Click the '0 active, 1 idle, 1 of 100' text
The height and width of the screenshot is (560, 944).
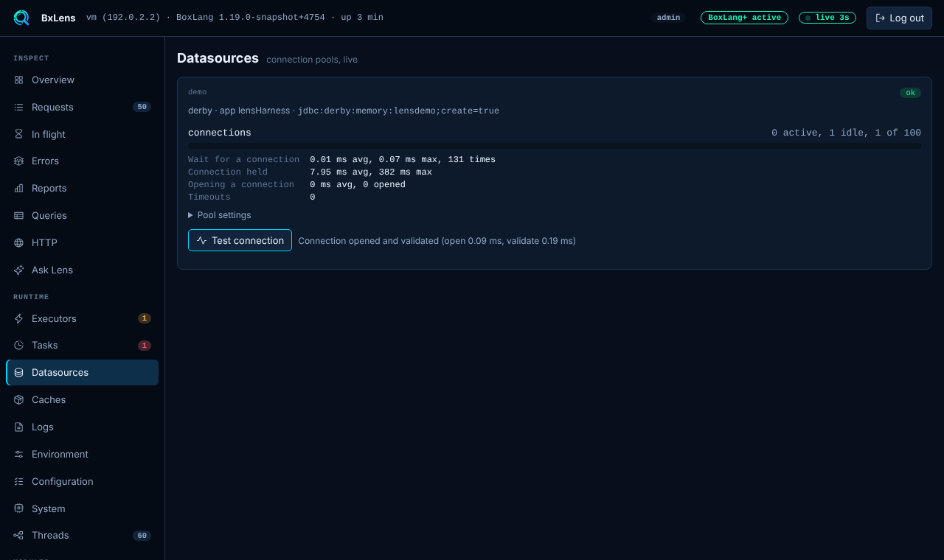pyautogui.click(x=846, y=133)
